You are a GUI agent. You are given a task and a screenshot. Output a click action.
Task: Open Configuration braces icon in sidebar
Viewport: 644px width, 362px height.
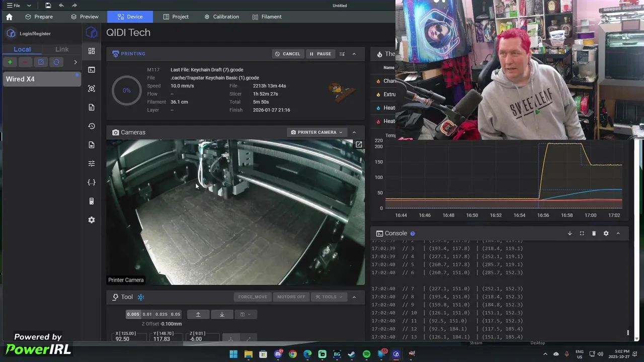click(92, 183)
